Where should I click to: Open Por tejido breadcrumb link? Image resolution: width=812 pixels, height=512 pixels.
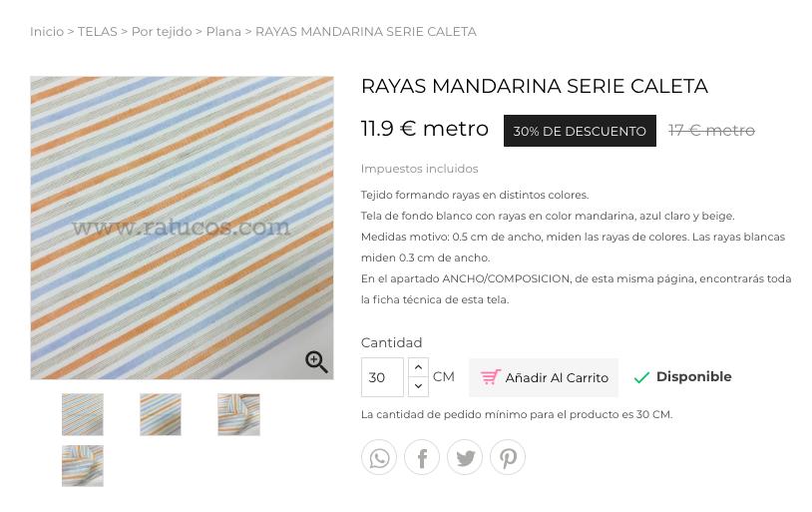(162, 32)
